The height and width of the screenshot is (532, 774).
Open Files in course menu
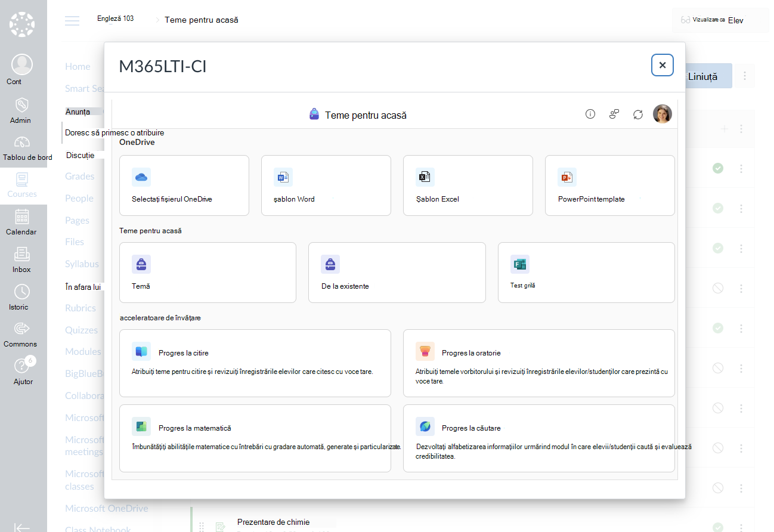(75, 242)
